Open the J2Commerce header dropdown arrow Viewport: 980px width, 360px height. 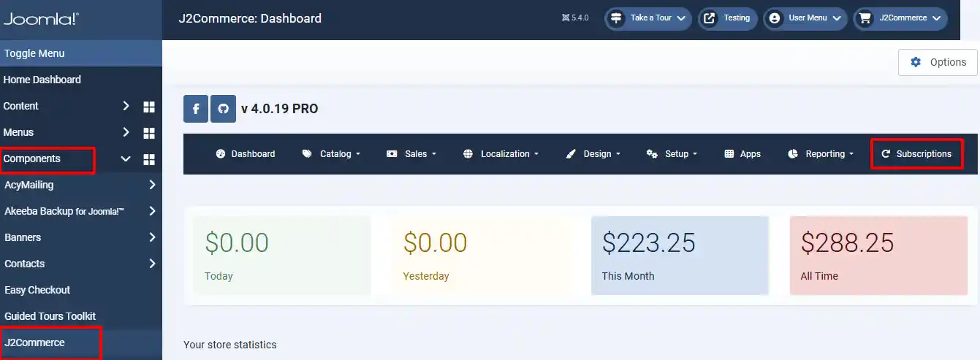pyautogui.click(x=936, y=18)
